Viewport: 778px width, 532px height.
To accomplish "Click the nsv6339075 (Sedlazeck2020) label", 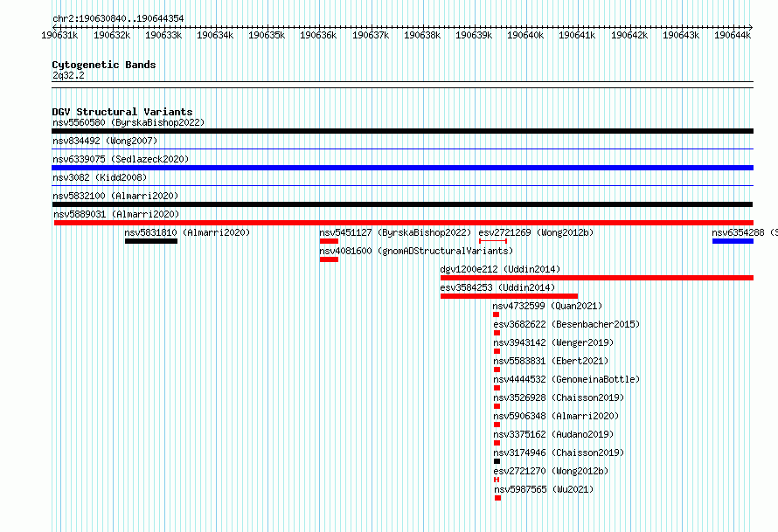I will [x=121, y=159].
